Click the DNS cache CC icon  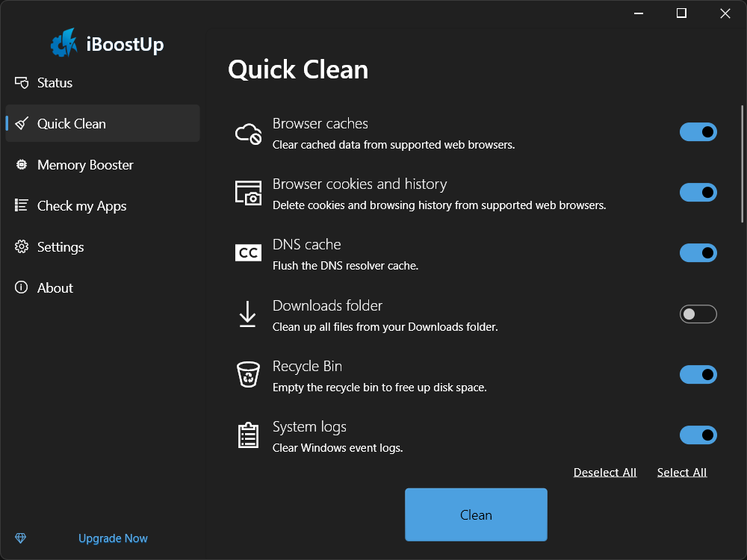point(248,253)
